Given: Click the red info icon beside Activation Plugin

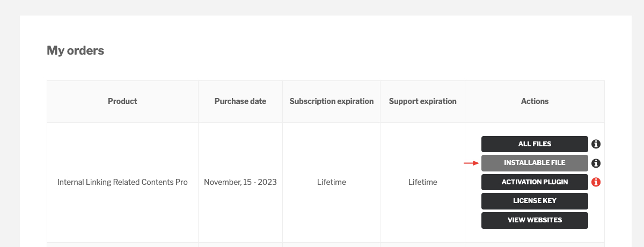Looking at the screenshot, I should click(x=596, y=182).
